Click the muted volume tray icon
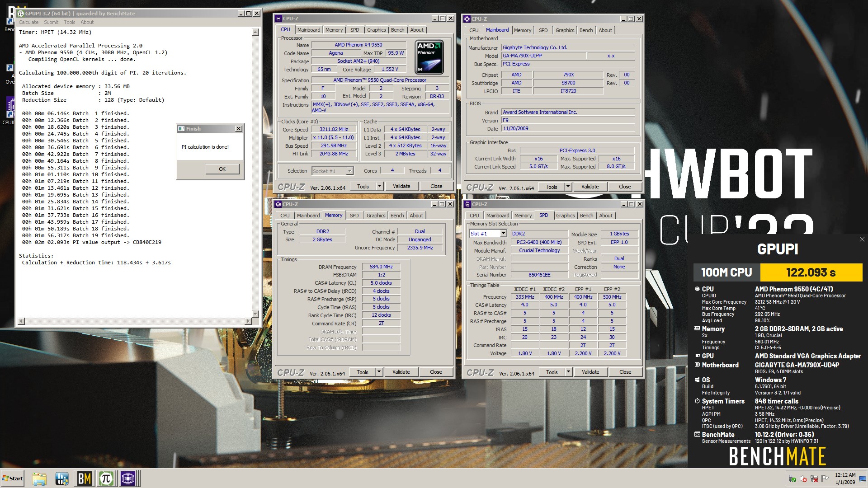 [803, 479]
